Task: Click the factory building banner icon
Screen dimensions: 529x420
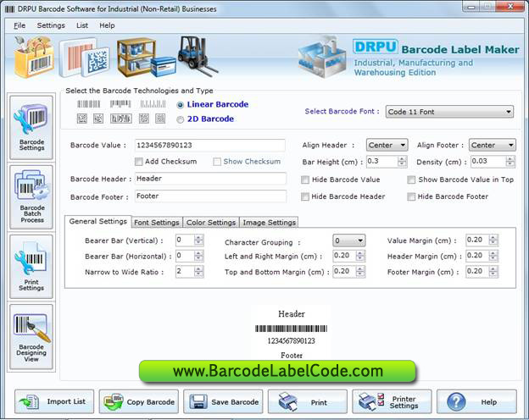Action: coord(322,58)
